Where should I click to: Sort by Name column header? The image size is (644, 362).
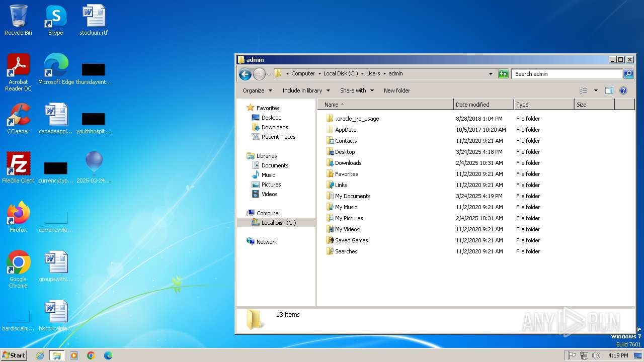[x=385, y=105]
